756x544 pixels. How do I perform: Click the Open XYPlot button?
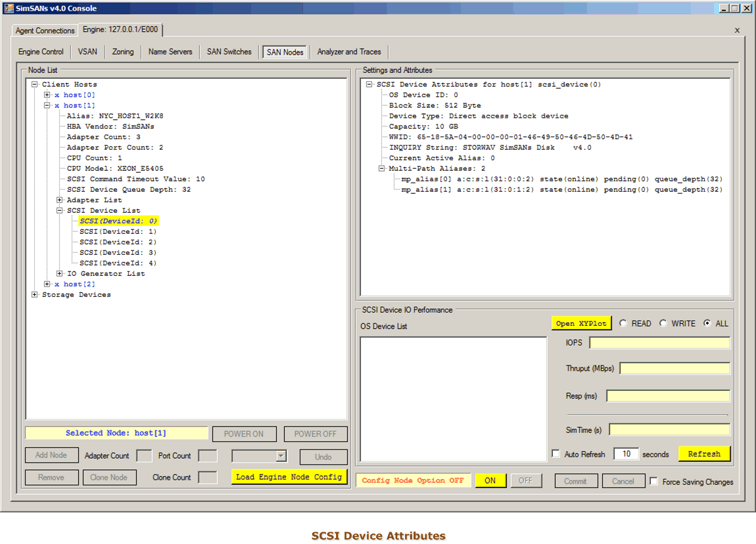(581, 323)
